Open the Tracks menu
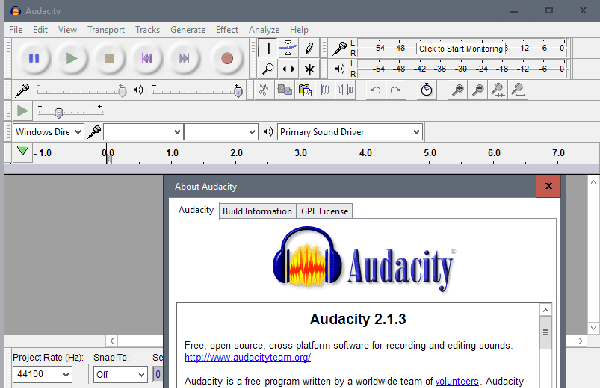Screen dimensions: 600x388 pyautogui.click(x=147, y=30)
